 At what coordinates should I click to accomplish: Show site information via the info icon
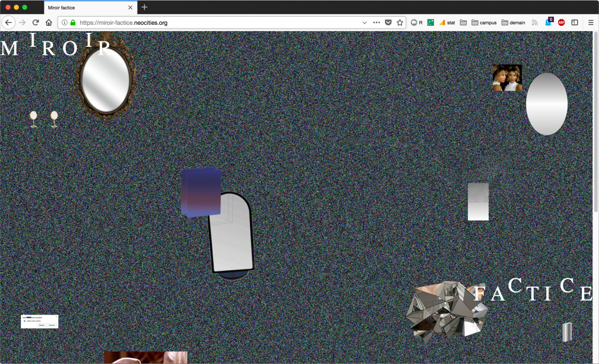click(65, 23)
